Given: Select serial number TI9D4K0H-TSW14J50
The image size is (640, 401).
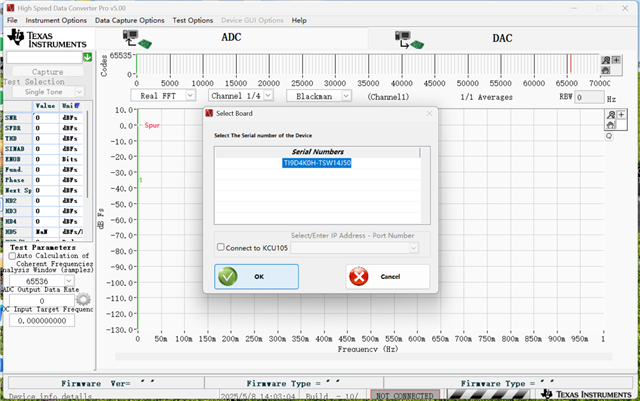Looking at the screenshot, I should (317, 163).
